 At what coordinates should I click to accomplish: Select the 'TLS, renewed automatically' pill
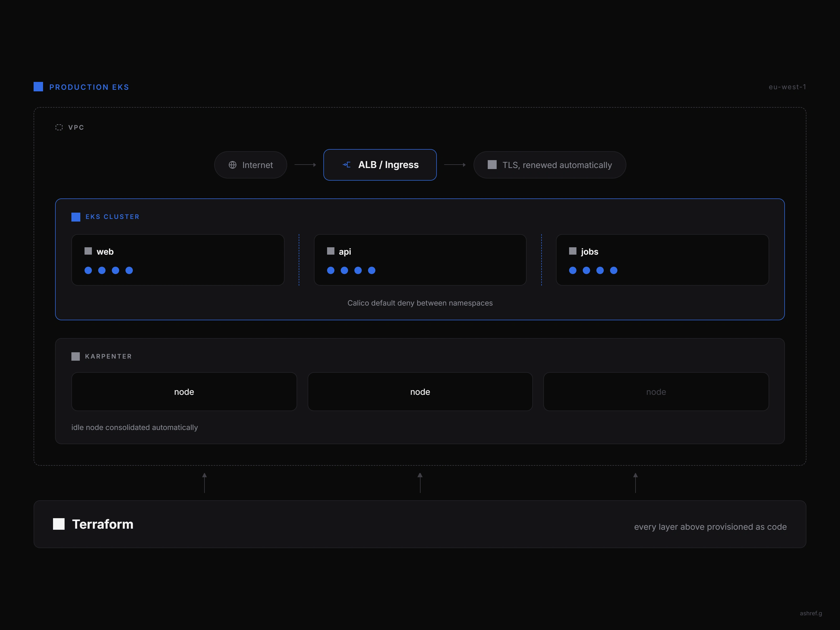pos(549,165)
